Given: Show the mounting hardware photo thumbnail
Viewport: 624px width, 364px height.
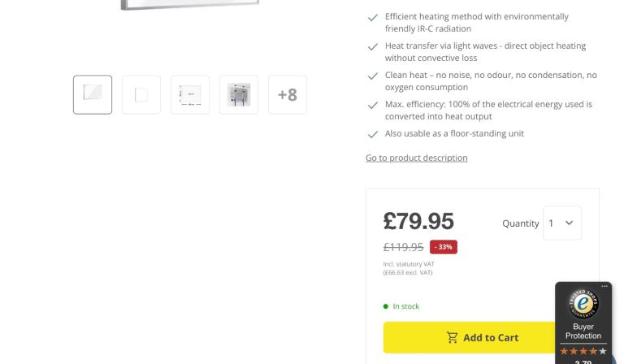Looking at the screenshot, I should pos(239,94).
